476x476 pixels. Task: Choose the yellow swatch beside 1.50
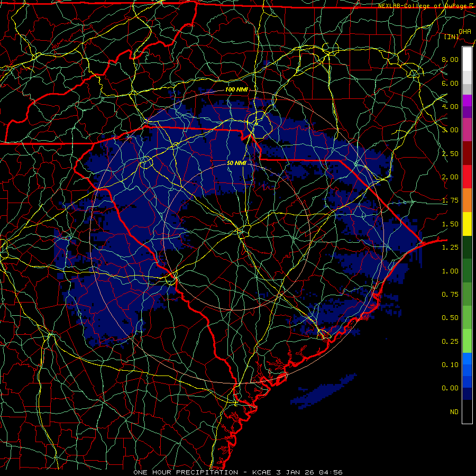[x=467, y=224]
